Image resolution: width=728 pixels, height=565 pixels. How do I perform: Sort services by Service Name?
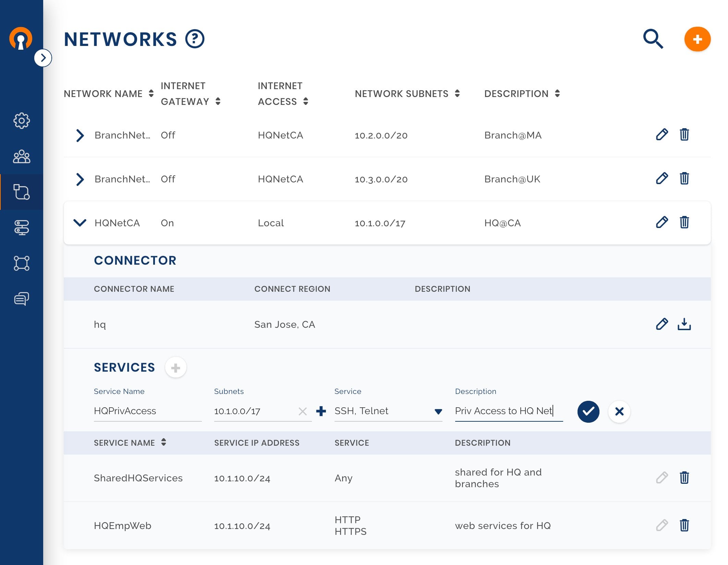[x=163, y=442]
